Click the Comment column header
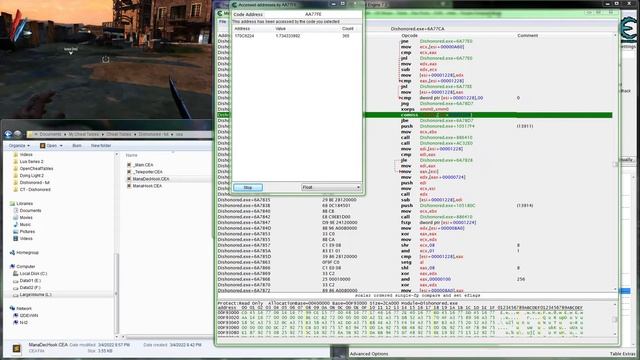 (x=527, y=36)
